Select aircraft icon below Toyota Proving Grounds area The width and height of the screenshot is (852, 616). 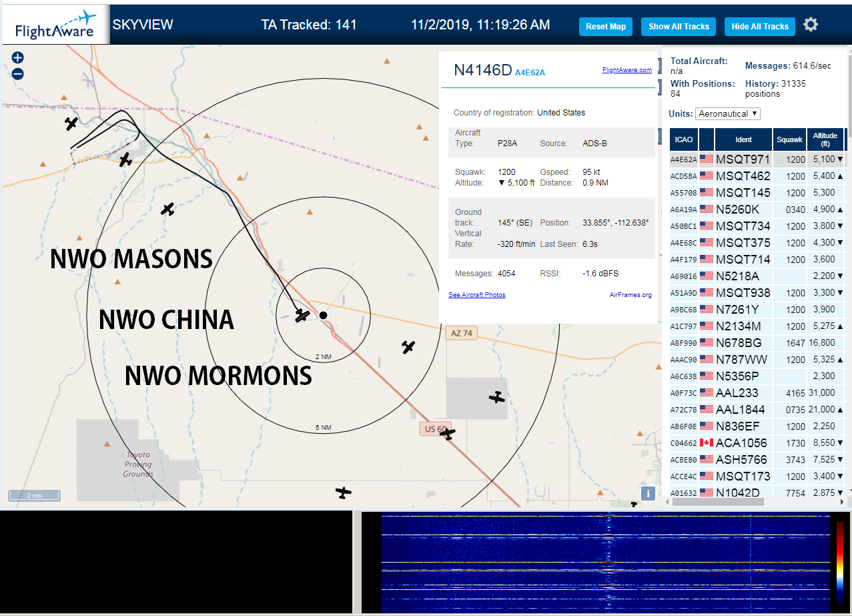coord(344,493)
